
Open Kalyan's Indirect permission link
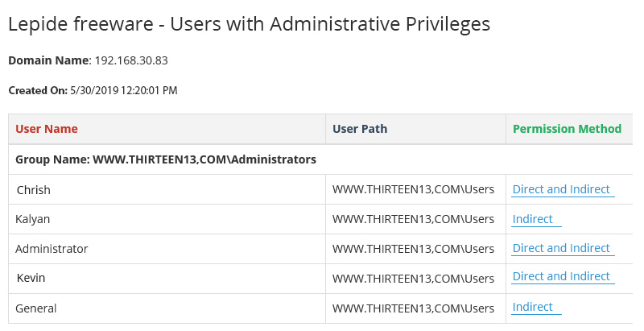pos(532,219)
